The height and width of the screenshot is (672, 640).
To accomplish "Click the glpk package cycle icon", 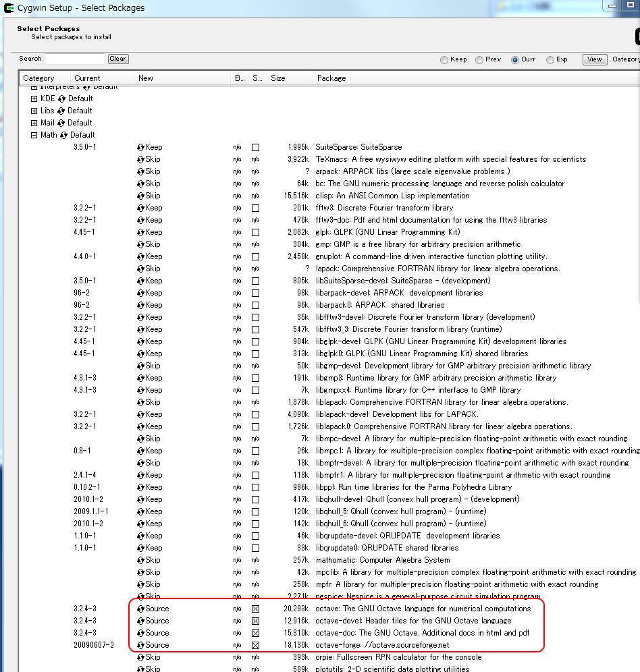I will click(x=140, y=232).
